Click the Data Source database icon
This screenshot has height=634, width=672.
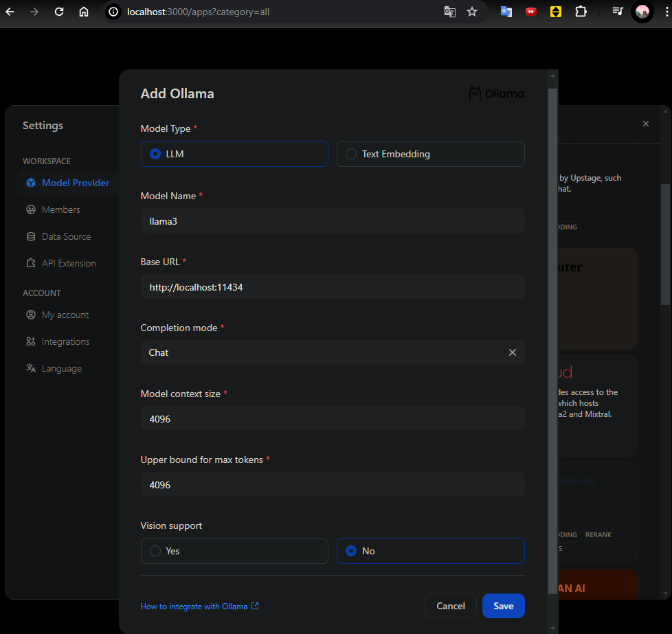[x=31, y=236]
